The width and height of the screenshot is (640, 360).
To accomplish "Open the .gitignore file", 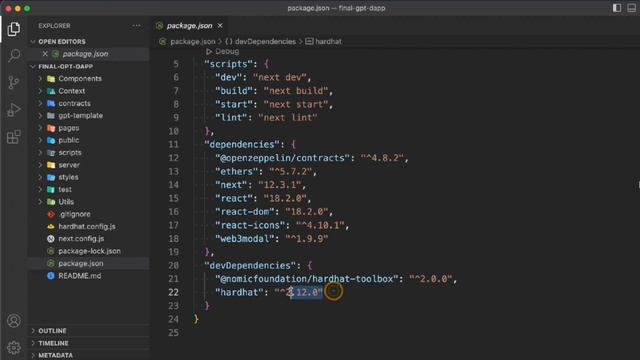I will point(74,214).
